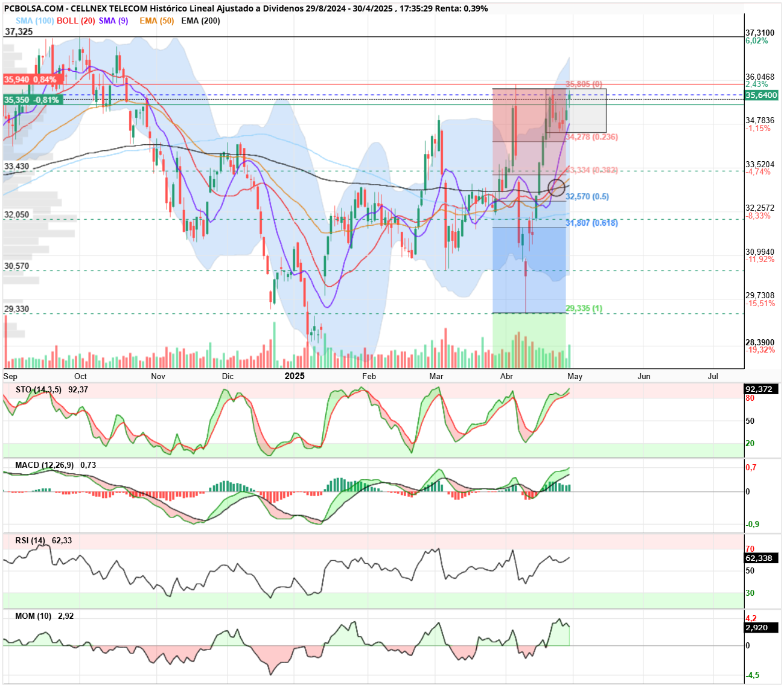This screenshot has height=687, width=784.
Task: Click the Fibonacci 34,278 (0.236) label
Action: coord(591,137)
